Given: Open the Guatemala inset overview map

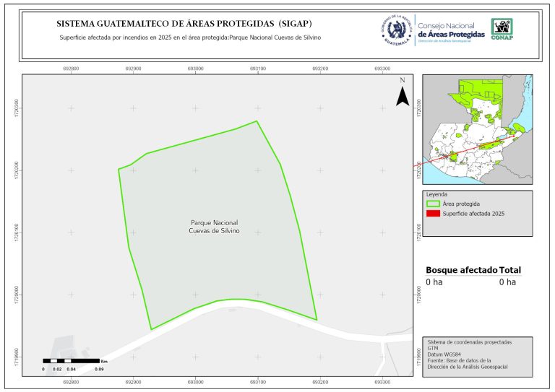Looking at the screenshot, I should 476,129.
